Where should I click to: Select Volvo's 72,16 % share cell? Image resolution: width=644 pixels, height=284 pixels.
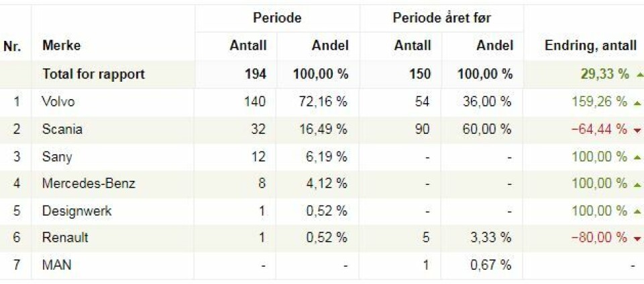point(323,102)
